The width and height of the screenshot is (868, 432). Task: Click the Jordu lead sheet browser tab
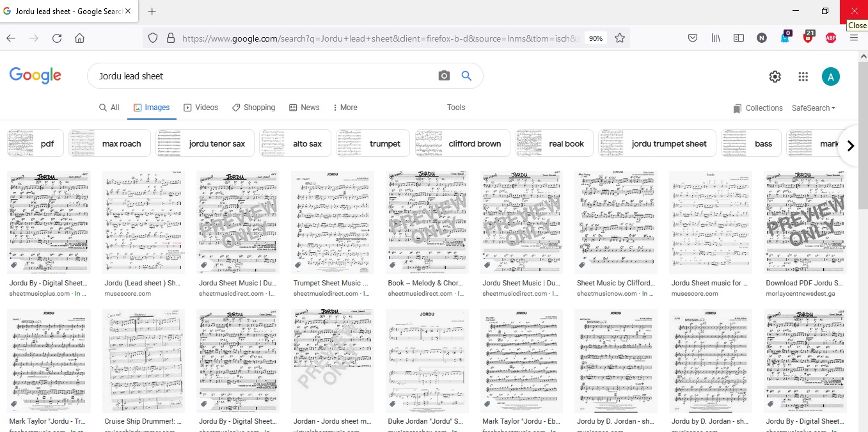[70, 12]
